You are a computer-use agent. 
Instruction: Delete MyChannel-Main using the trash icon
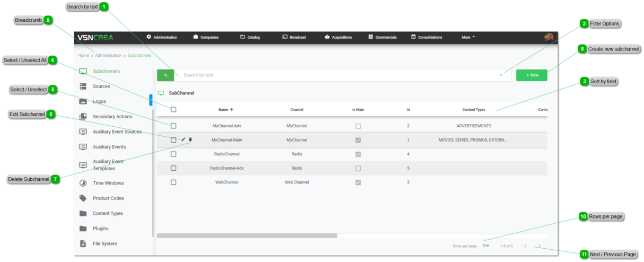(x=190, y=139)
